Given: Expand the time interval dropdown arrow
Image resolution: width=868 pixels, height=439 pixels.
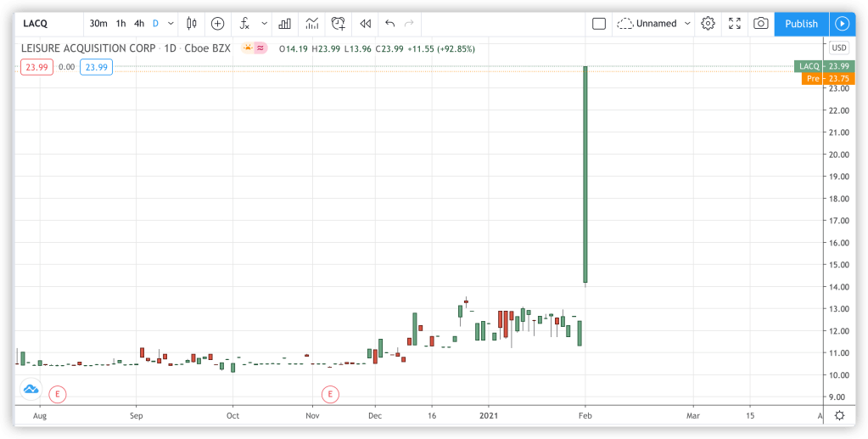Looking at the screenshot, I should click(171, 24).
